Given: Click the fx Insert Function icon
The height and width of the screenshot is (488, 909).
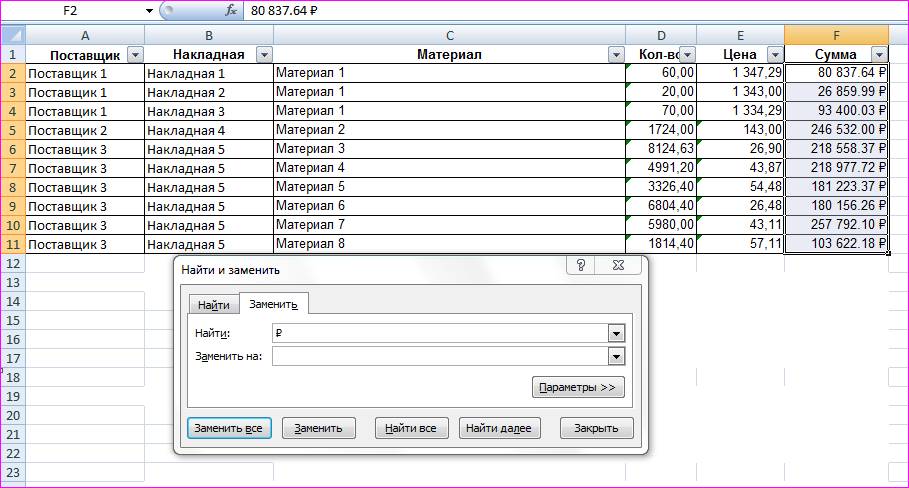Looking at the screenshot, I should (231, 10).
